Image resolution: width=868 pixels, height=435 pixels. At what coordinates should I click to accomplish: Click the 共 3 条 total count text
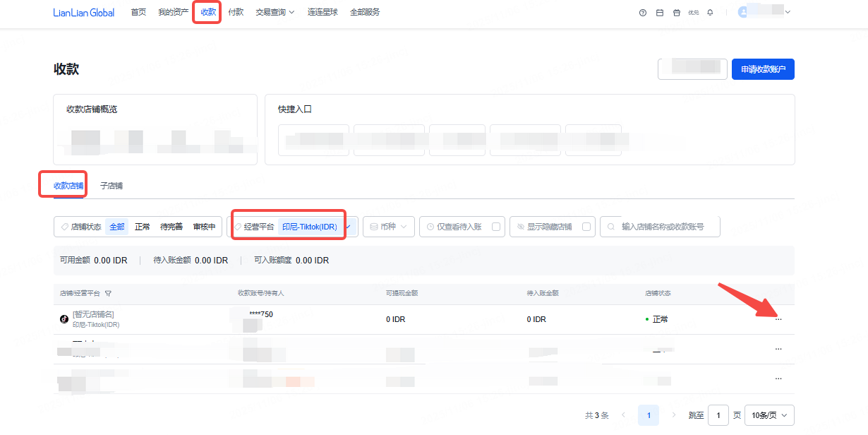[597, 415]
